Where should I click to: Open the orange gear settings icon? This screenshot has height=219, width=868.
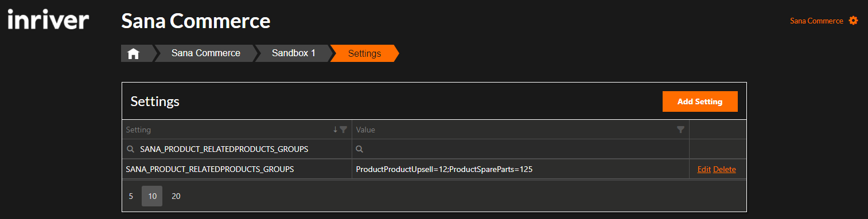(853, 21)
